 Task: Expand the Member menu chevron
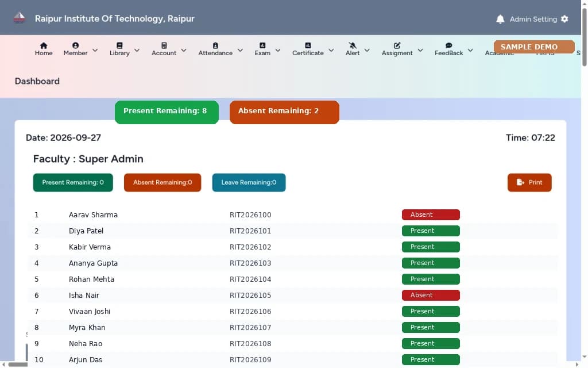pyautogui.click(x=95, y=50)
